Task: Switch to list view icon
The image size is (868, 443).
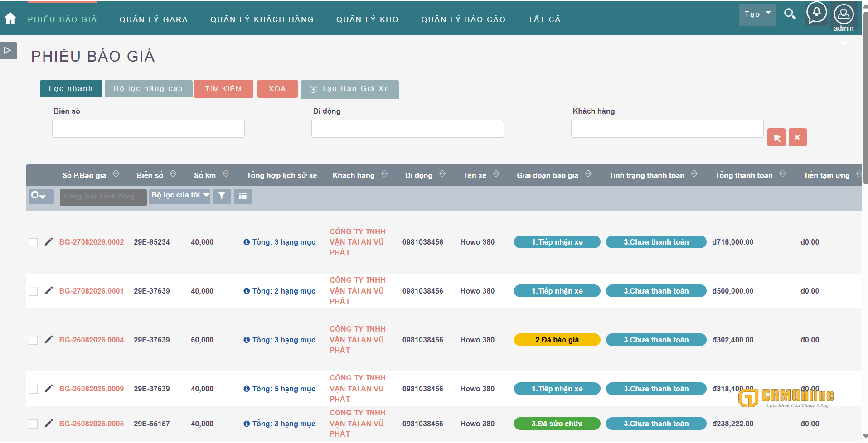Action: (243, 196)
